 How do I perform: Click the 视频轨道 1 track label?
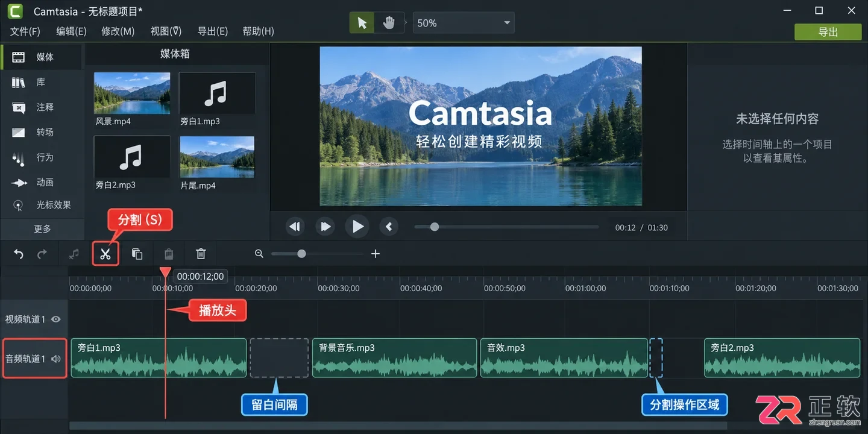pyautogui.click(x=25, y=319)
